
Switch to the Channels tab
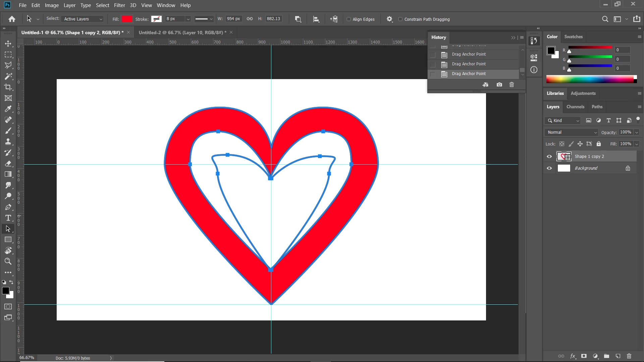click(x=575, y=107)
